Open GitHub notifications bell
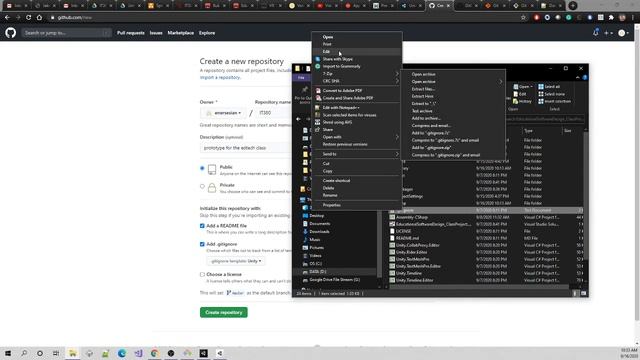Viewport: 640px width, 360px height. [x=596, y=33]
